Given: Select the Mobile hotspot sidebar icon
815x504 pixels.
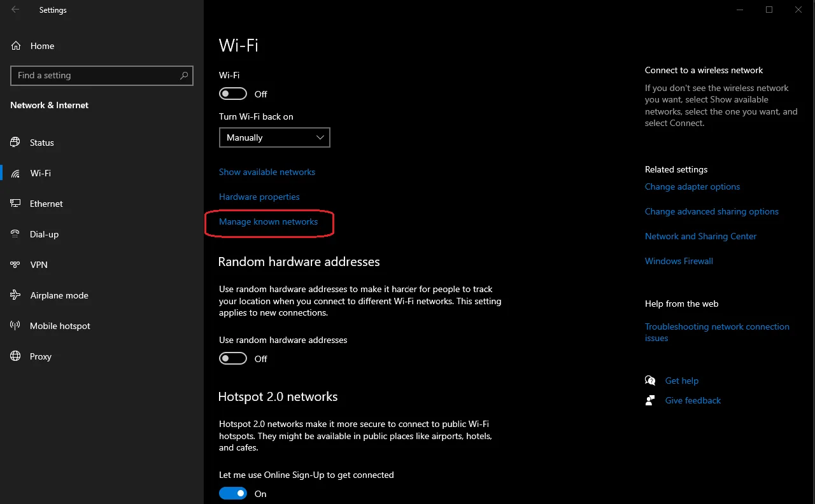Looking at the screenshot, I should tap(15, 326).
